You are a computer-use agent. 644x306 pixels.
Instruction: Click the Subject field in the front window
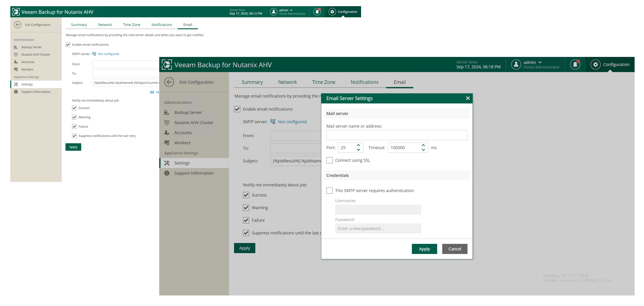pos(296,161)
